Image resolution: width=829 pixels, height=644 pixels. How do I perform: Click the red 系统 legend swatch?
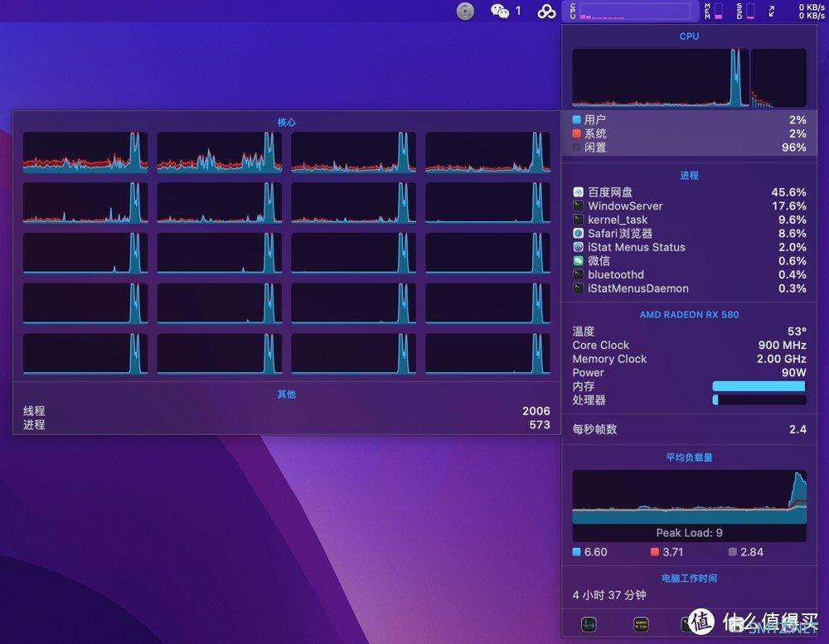coord(576,133)
